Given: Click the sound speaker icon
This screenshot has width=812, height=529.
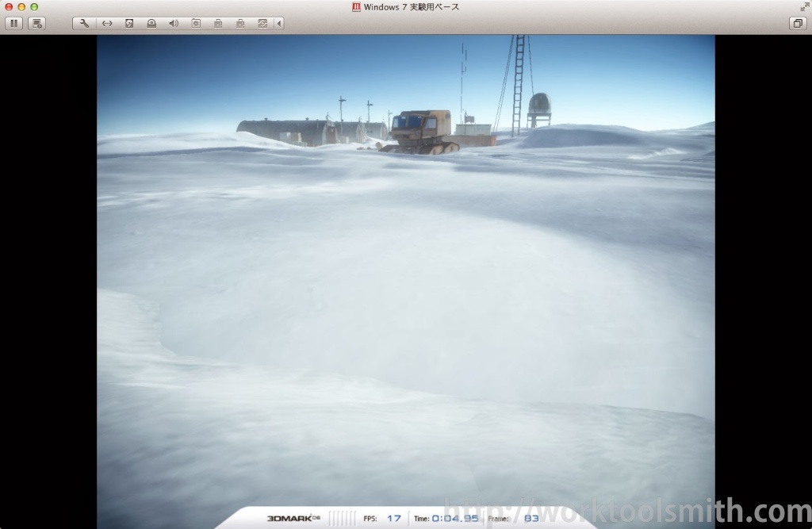Looking at the screenshot, I should [174, 23].
